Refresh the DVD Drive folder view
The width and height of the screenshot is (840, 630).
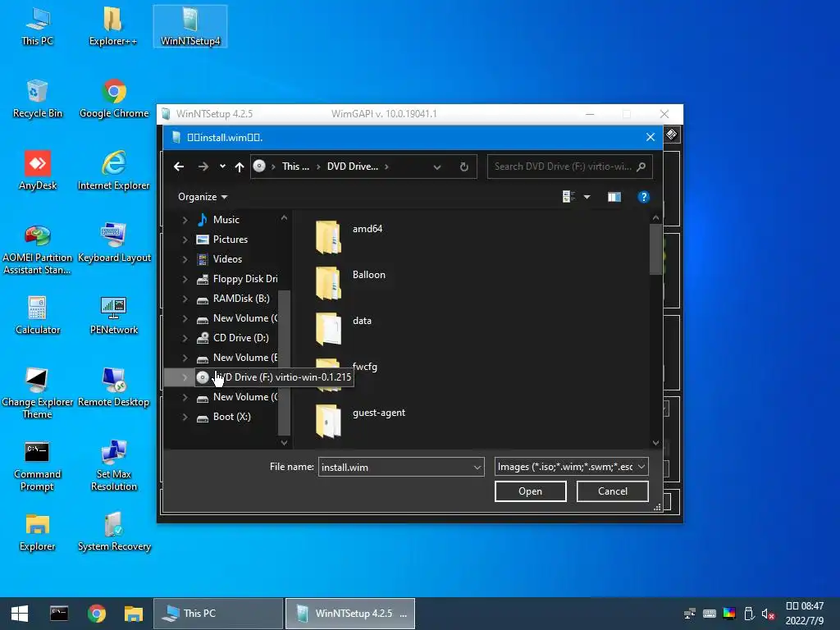[464, 167]
